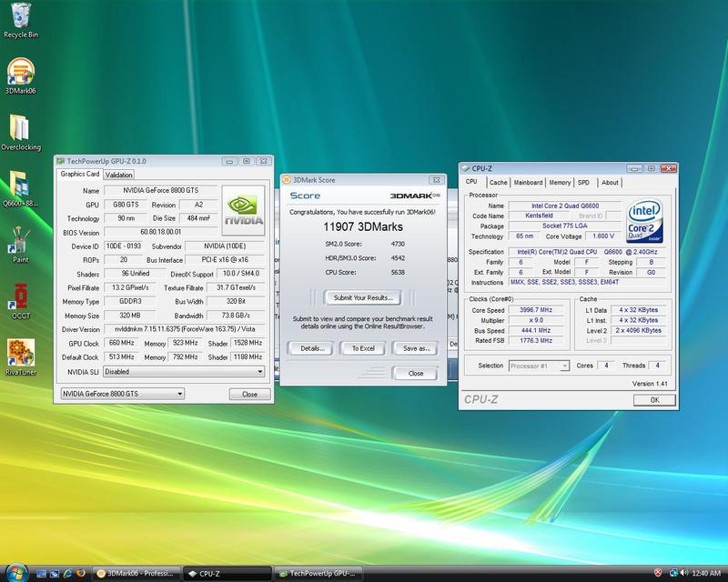Switch to the Mainboard tab in CPU-Z
The width and height of the screenshot is (728, 582).
(x=528, y=183)
